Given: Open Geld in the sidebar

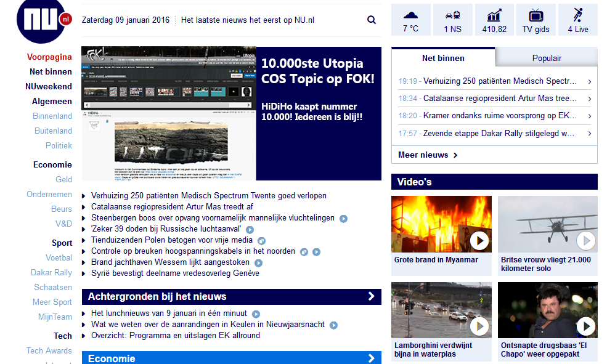Looking at the screenshot, I should pos(64,179).
